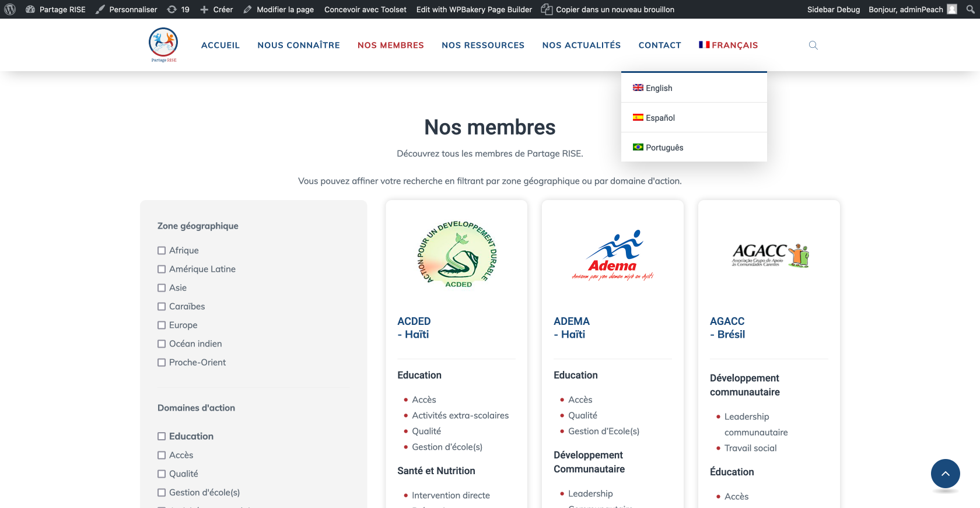Select the Español language option
This screenshot has height=508, width=980.
pos(694,118)
